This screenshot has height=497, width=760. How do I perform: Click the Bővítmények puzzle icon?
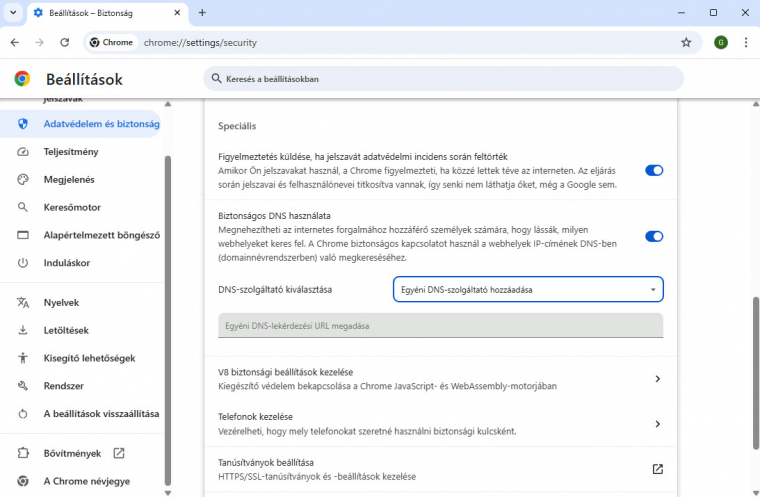tap(23, 453)
